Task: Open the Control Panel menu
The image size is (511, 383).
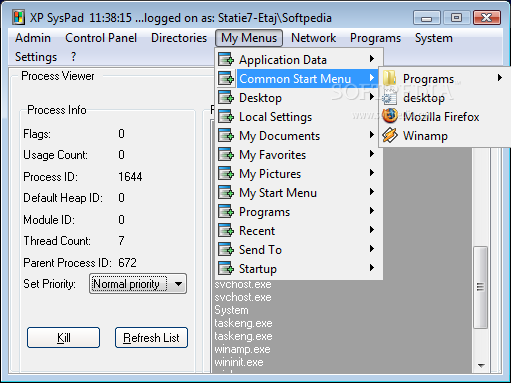Action: pos(101,38)
